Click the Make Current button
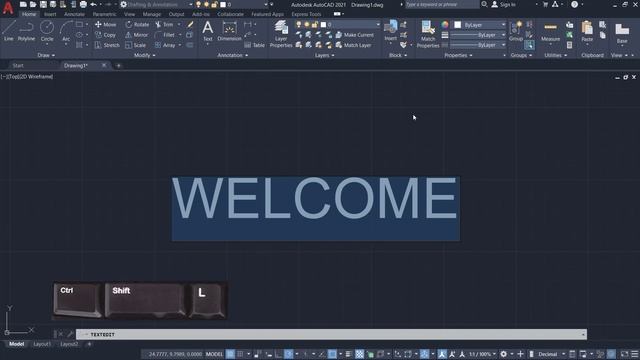The height and width of the screenshot is (360, 640). tap(355, 35)
